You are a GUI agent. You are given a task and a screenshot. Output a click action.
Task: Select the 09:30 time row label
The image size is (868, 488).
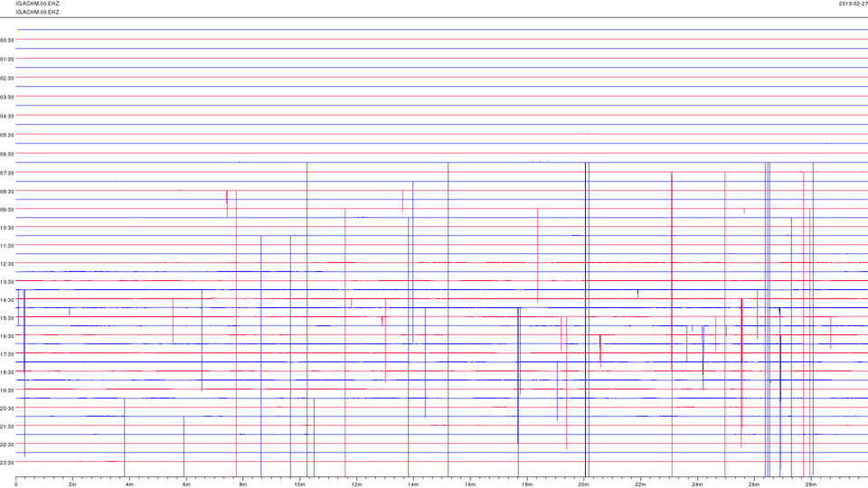point(7,211)
